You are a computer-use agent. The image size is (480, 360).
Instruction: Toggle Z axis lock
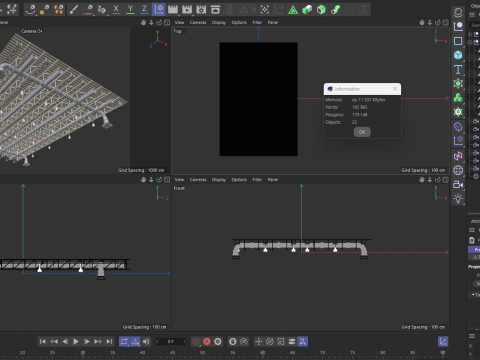point(144,9)
